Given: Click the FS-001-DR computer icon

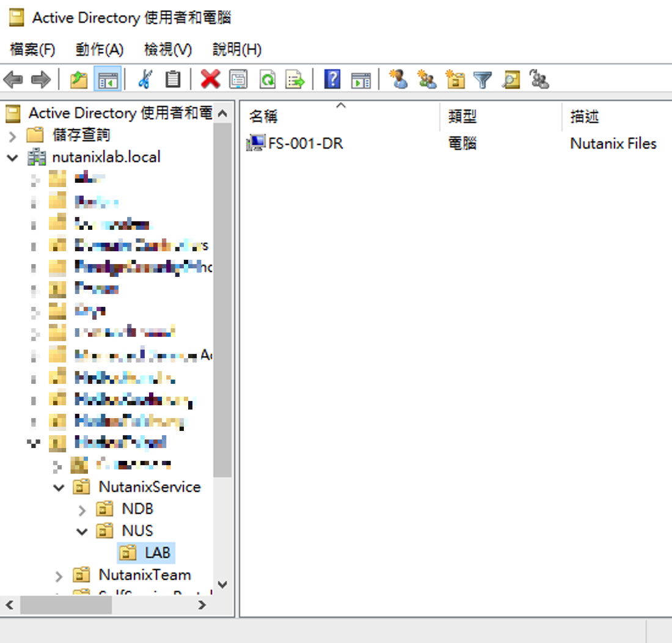Looking at the screenshot, I should [x=256, y=143].
